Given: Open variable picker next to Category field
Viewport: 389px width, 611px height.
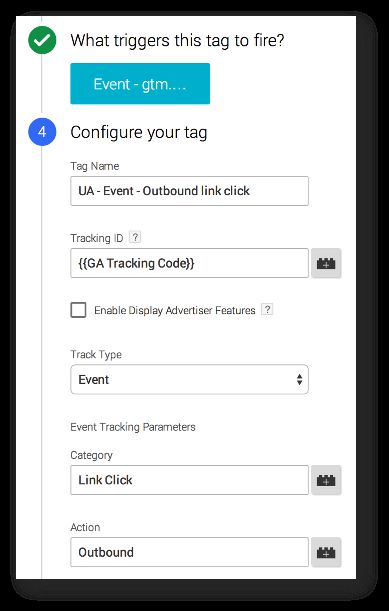Looking at the screenshot, I should (326, 480).
